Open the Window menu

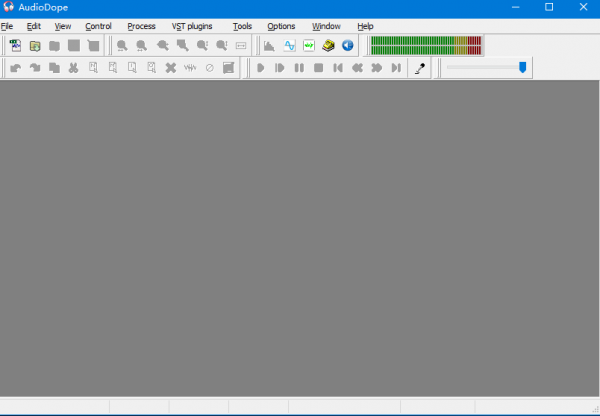click(326, 26)
